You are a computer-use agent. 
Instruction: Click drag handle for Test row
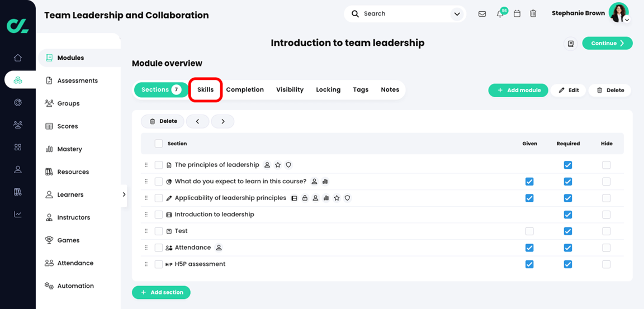[146, 231]
